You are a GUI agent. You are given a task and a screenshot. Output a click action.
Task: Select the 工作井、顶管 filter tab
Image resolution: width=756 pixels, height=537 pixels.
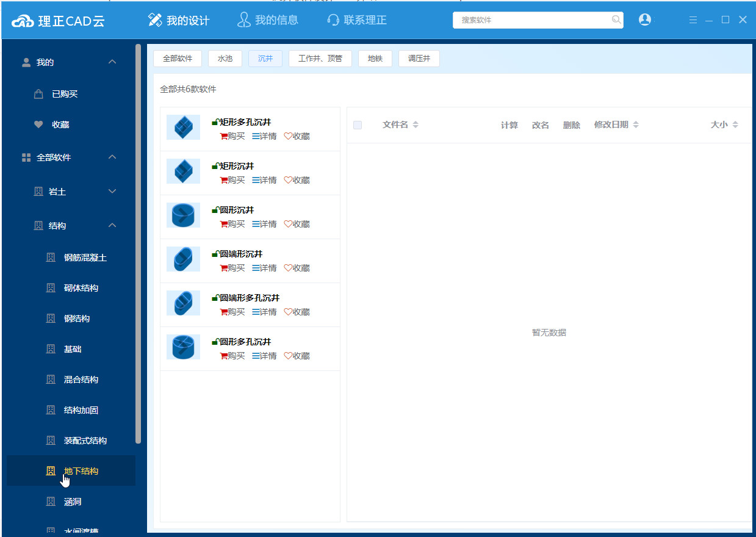tap(320, 59)
